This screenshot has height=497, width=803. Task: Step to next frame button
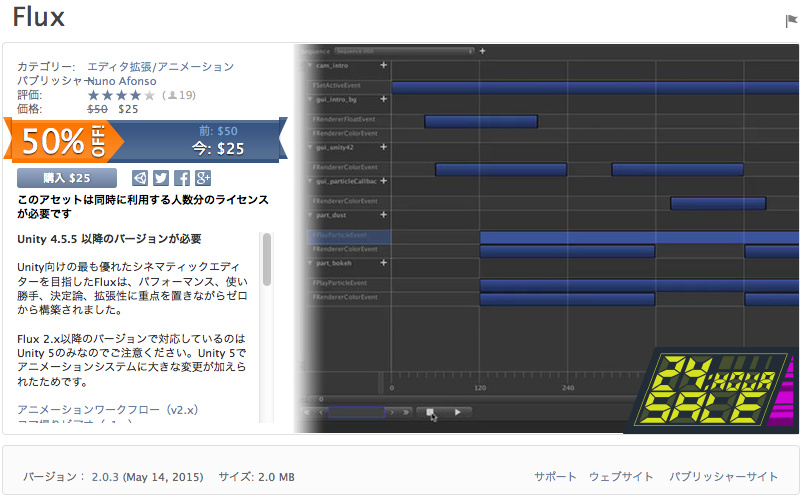tap(392, 412)
